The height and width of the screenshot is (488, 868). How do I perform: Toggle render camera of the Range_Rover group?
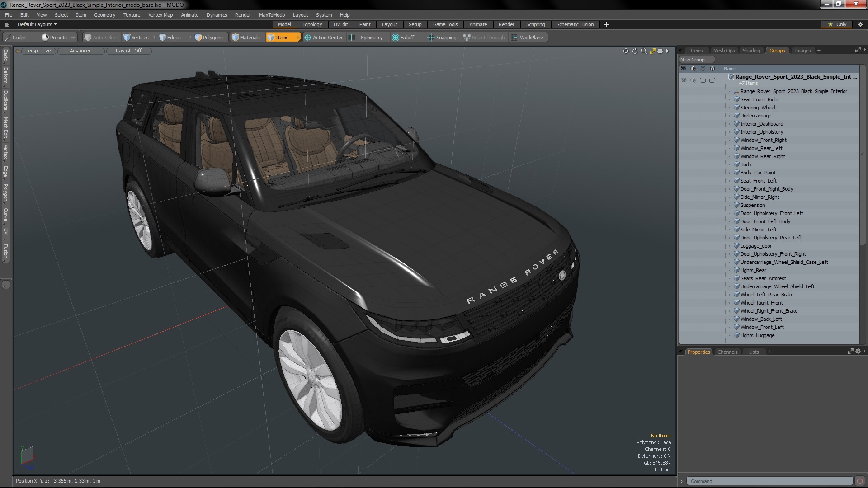coord(693,80)
